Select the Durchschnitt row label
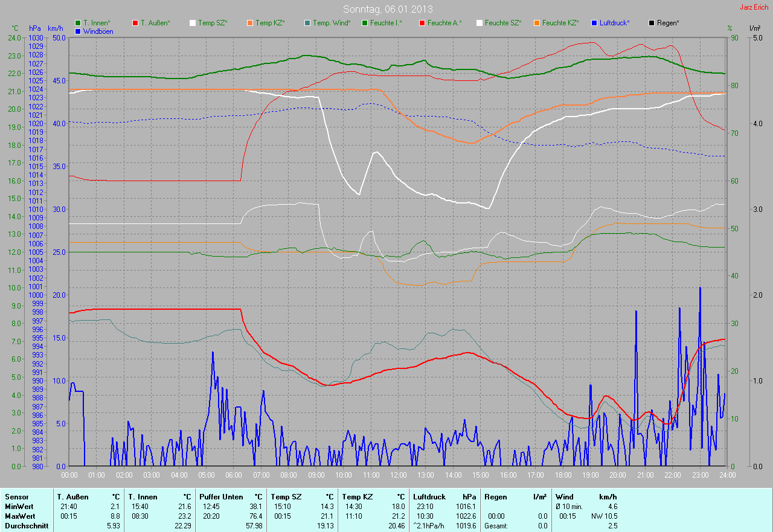This screenshot has width=773, height=532. (x=24, y=526)
